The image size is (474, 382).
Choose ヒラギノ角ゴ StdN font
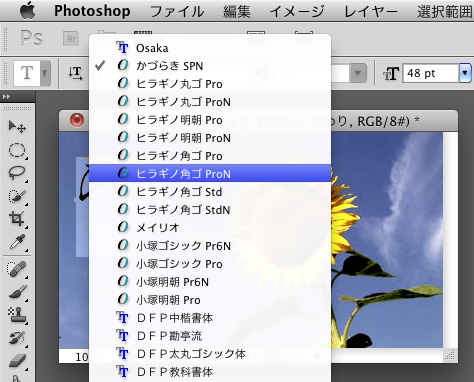pyautogui.click(x=210, y=210)
